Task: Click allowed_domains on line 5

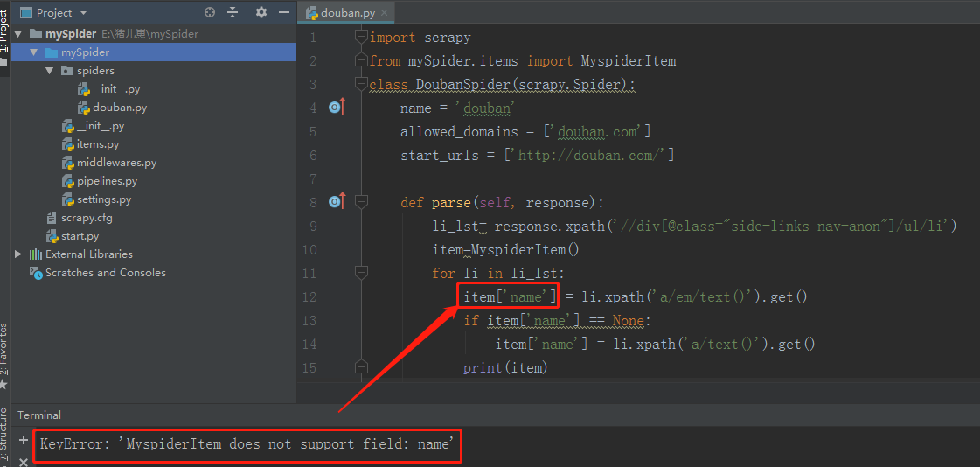Action: point(459,132)
